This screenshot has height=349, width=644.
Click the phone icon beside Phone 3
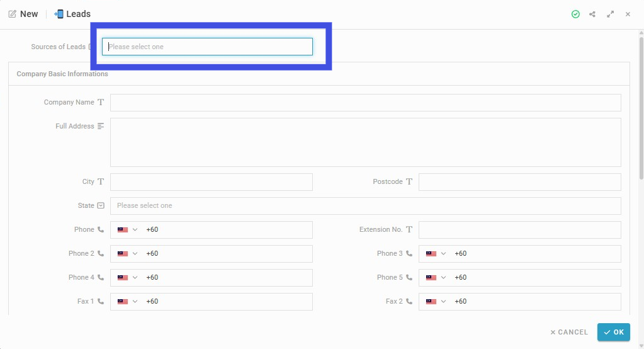409,254
